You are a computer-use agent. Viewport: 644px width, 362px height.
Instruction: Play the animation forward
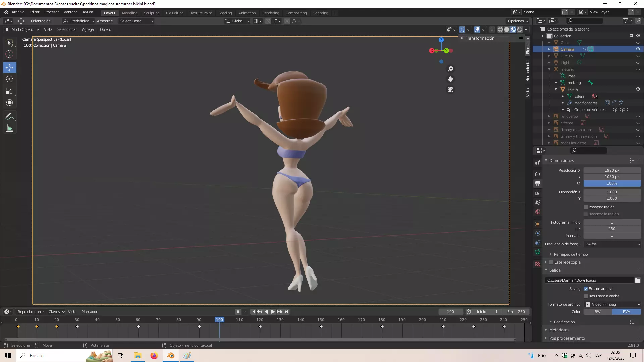[x=273, y=312]
